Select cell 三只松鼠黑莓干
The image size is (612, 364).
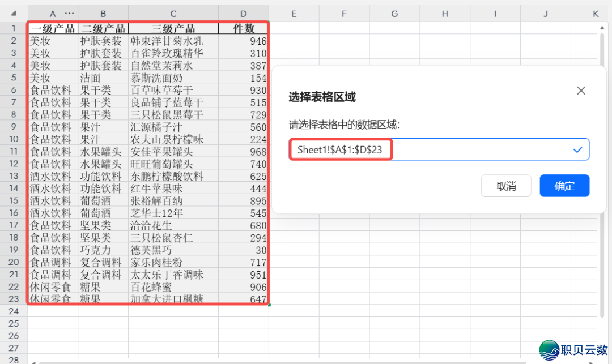click(x=173, y=114)
